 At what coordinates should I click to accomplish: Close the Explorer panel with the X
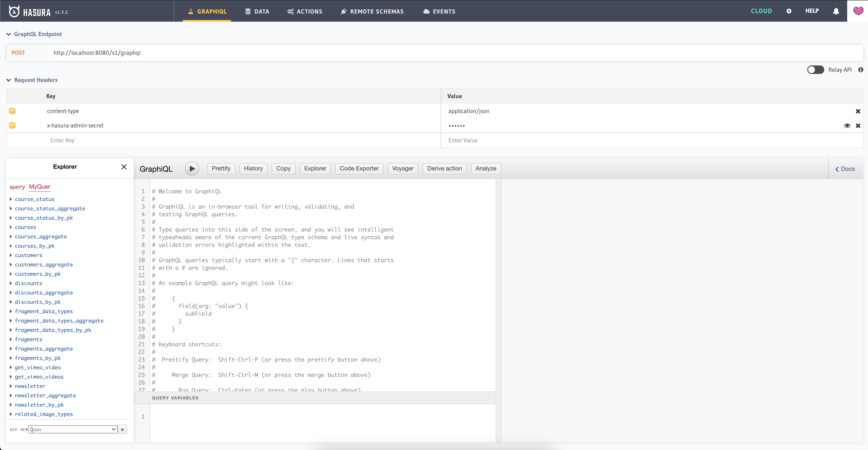[x=124, y=167]
